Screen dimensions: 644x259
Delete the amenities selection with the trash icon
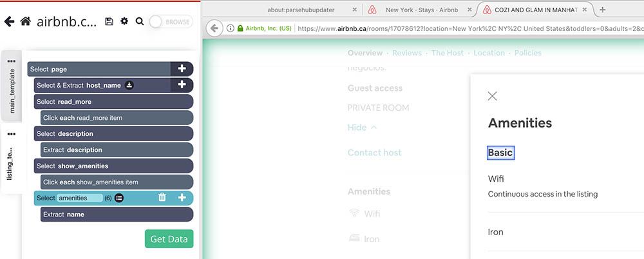pos(162,197)
